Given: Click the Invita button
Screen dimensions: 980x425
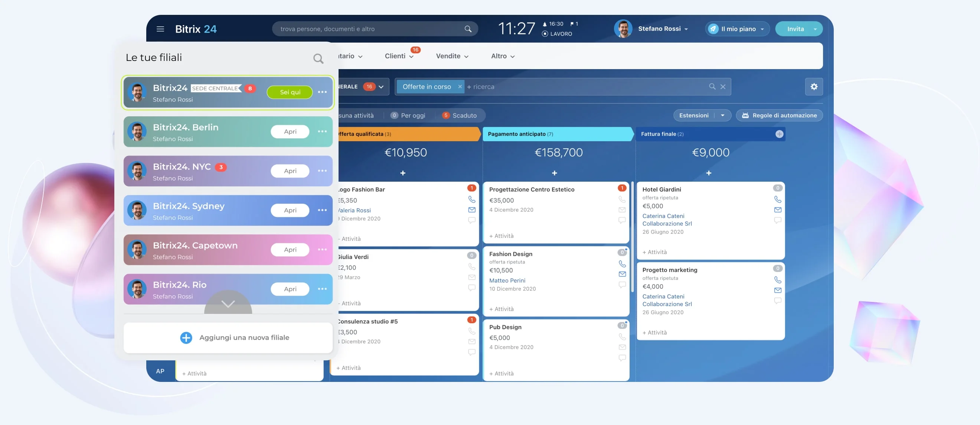Looking at the screenshot, I should point(795,29).
